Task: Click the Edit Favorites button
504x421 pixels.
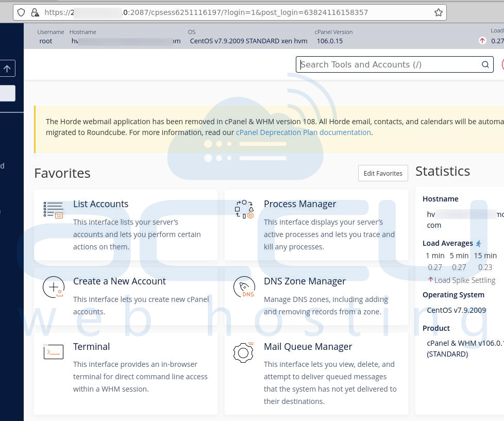Action: click(383, 173)
